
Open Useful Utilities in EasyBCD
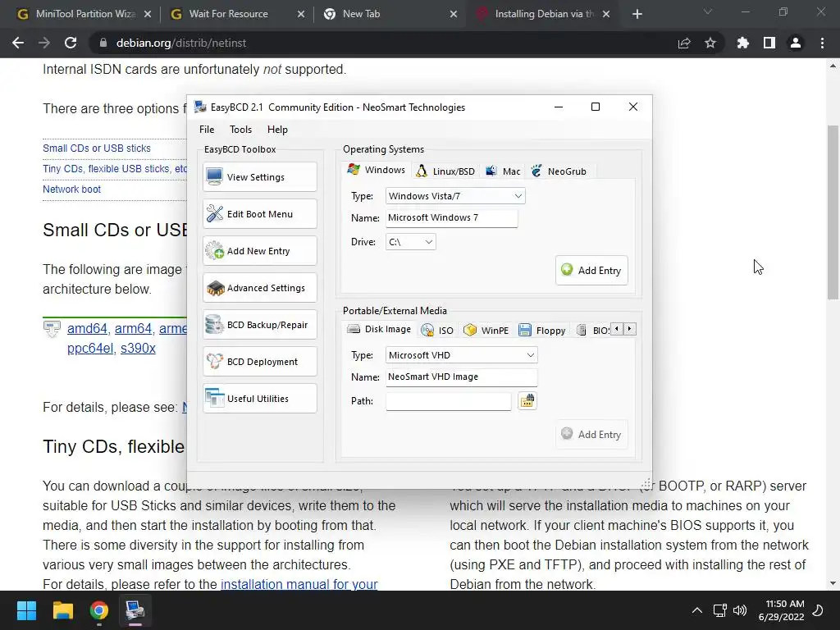pyautogui.click(x=260, y=399)
